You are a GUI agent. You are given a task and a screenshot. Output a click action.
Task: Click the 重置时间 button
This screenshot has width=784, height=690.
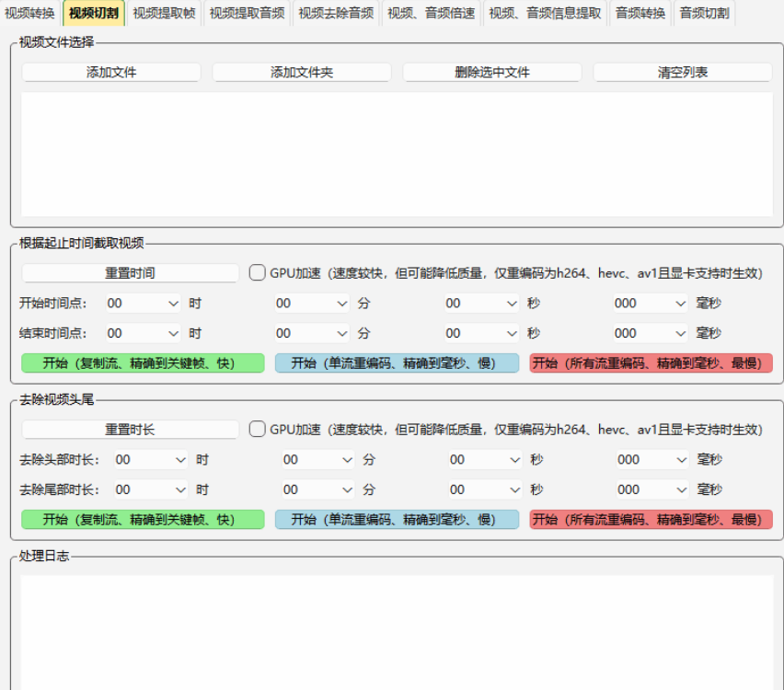coord(130,273)
